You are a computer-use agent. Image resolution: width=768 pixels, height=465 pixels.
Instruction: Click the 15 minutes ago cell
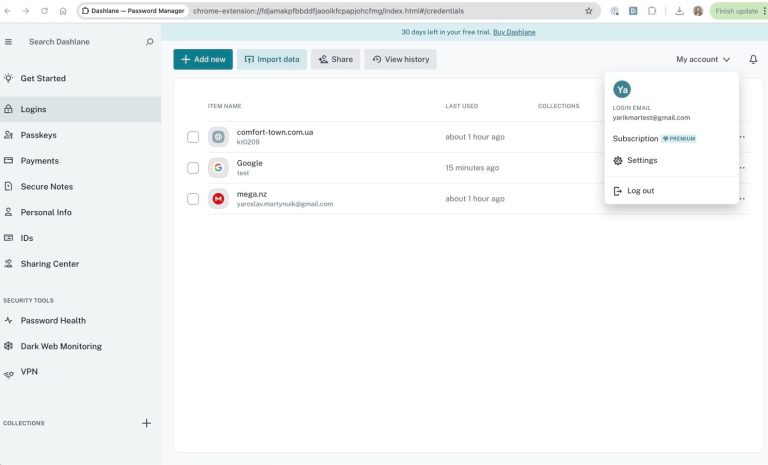coord(472,168)
